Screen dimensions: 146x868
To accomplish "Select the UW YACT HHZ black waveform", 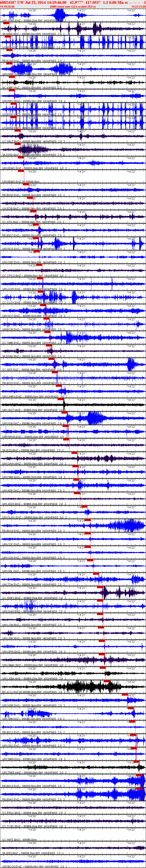I will (73, 404).
